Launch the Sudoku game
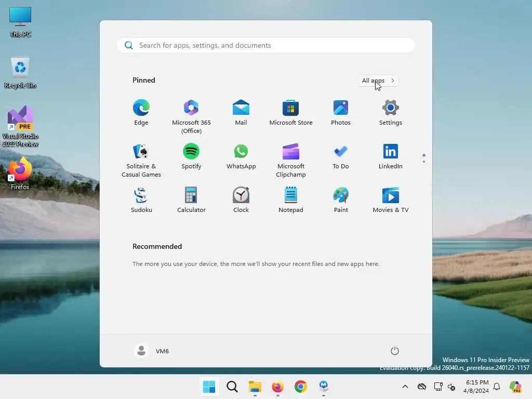Image resolution: width=532 pixels, height=399 pixels. click(141, 200)
